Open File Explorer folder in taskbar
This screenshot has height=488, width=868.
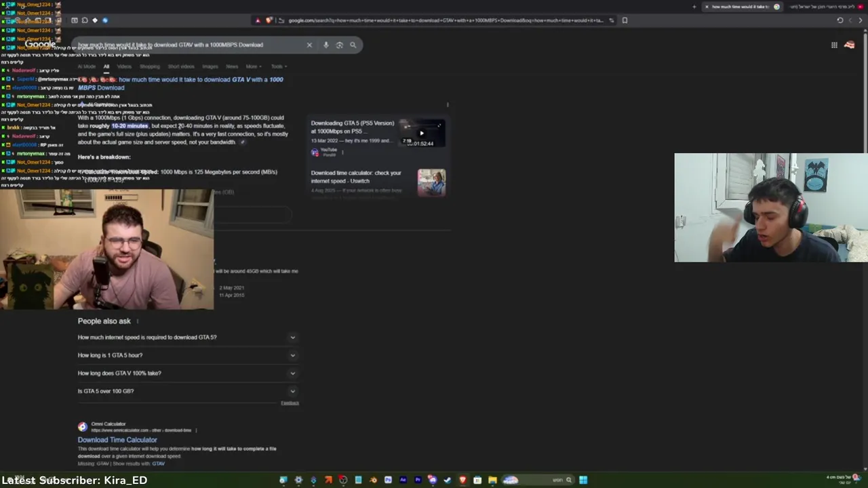point(492,480)
